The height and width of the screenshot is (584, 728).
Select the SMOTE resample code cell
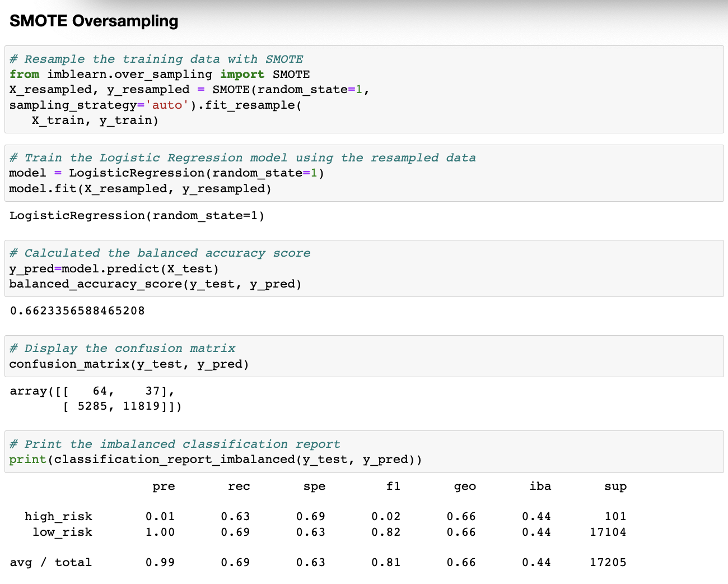point(364,90)
